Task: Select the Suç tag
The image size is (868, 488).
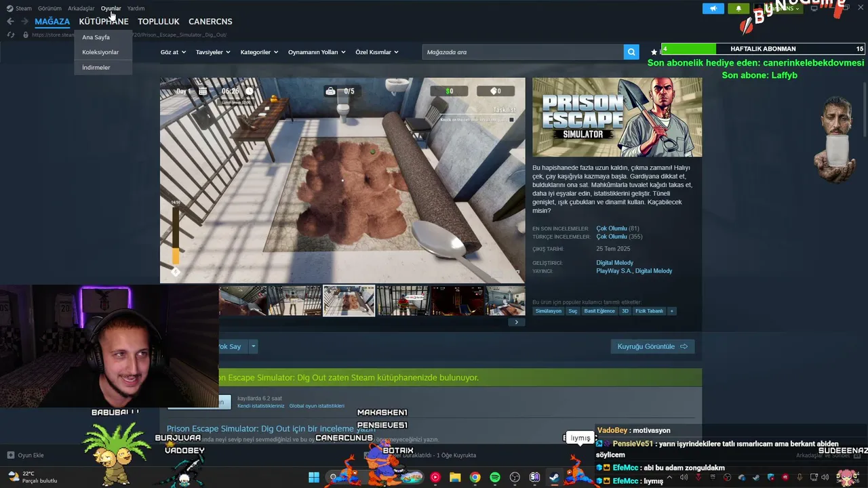Action: pos(573,311)
